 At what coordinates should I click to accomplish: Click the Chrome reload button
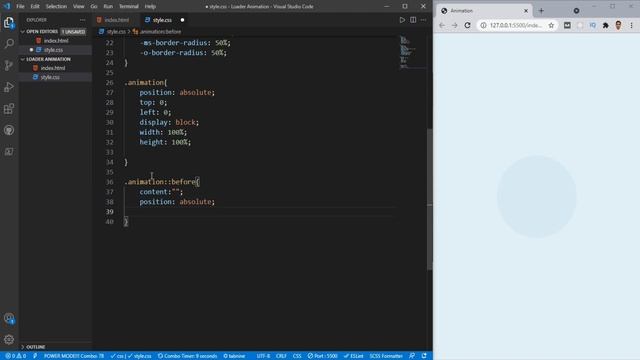[x=467, y=25]
